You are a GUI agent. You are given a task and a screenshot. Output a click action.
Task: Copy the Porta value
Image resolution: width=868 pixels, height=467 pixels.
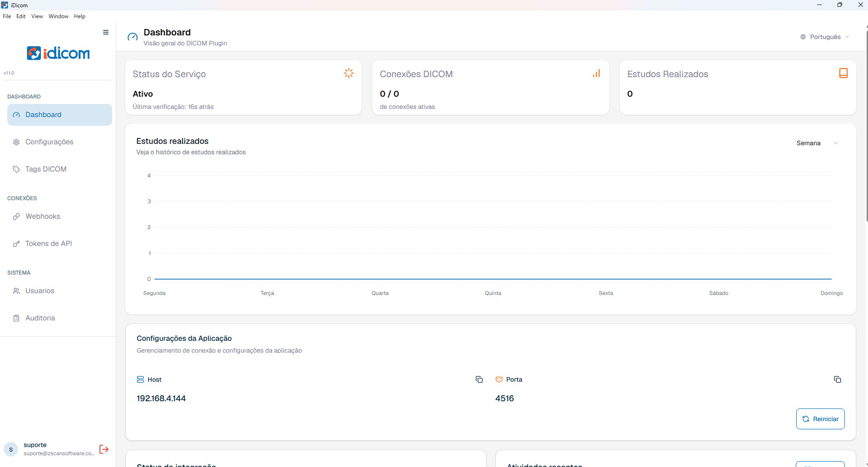838,379
